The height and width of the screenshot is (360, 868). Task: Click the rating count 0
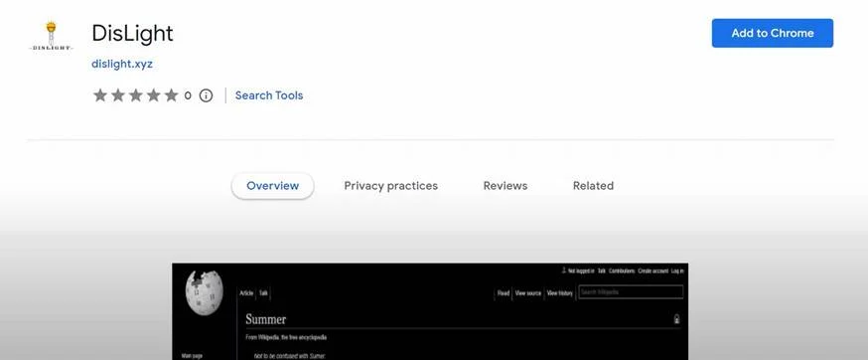pos(188,95)
